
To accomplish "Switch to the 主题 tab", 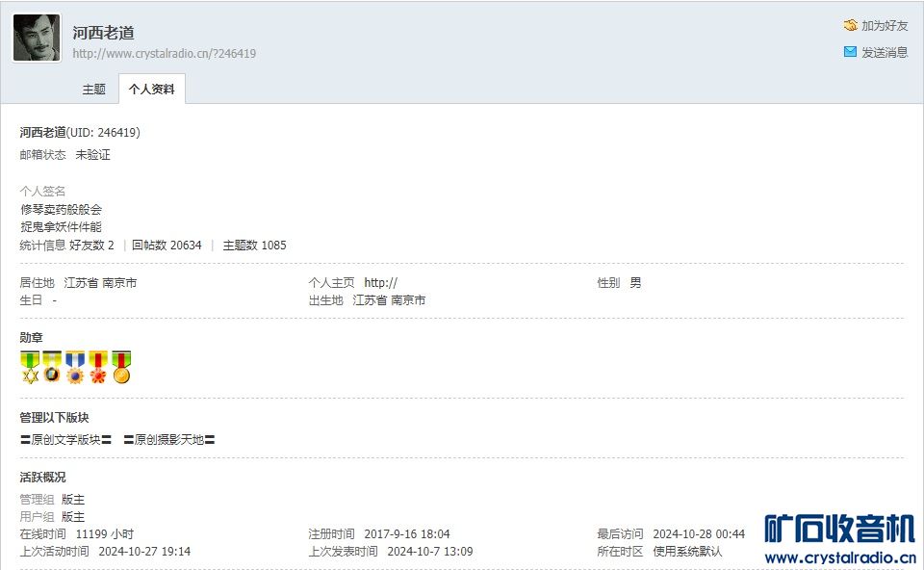I will pyautogui.click(x=93, y=89).
